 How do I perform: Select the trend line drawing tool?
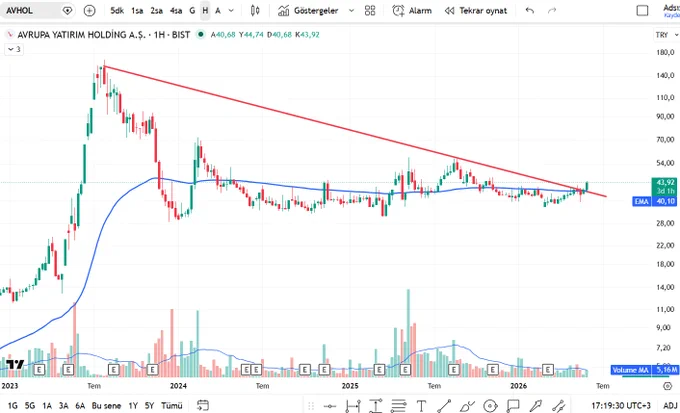click(444, 406)
